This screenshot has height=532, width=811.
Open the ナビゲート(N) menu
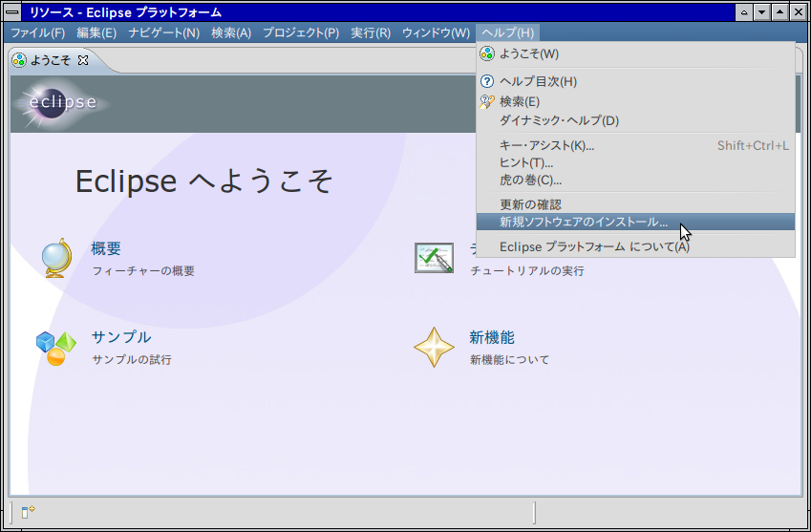(164, 33)
